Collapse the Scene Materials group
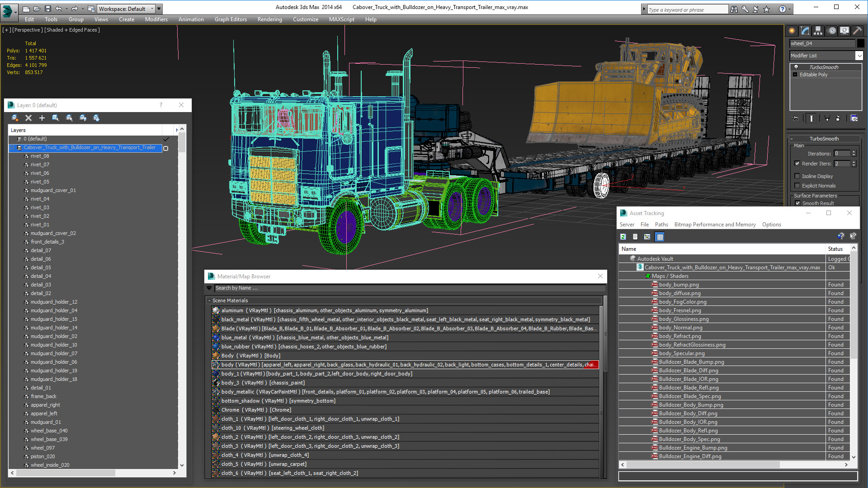Image resolution: width=868 pixels, height=488 pixels. [209, 300]
